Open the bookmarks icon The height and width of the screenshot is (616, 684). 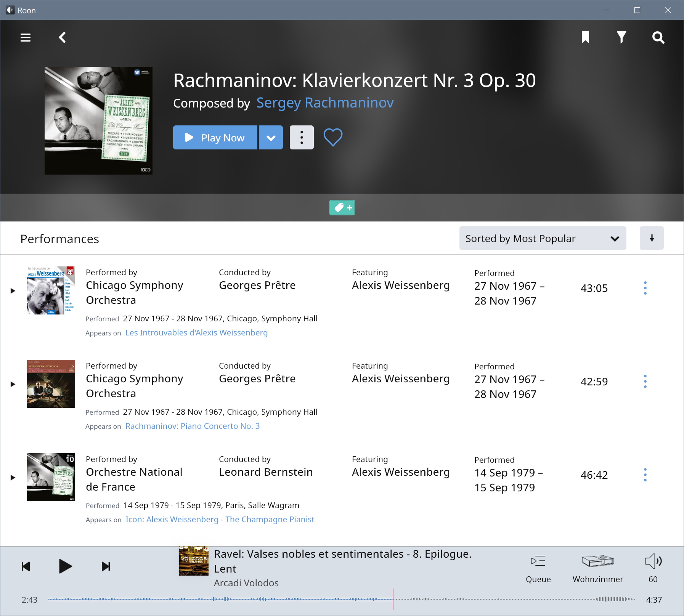(x=585, y=37)
